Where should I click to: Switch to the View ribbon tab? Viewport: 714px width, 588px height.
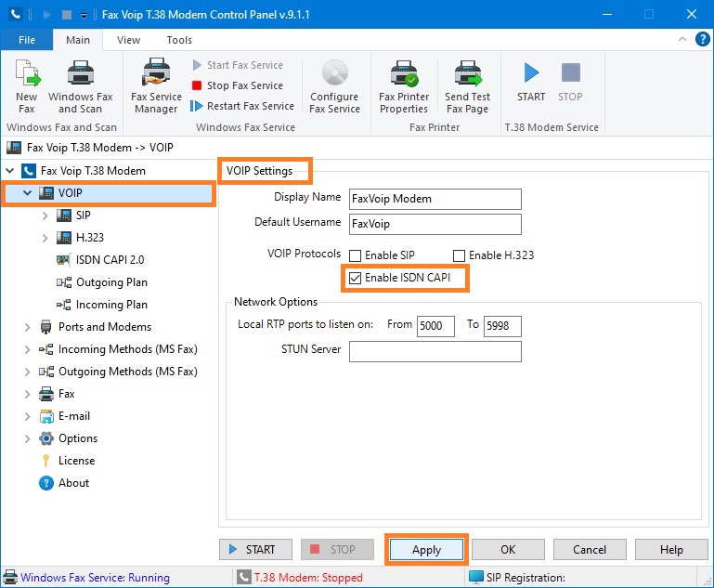click(128, 40)
